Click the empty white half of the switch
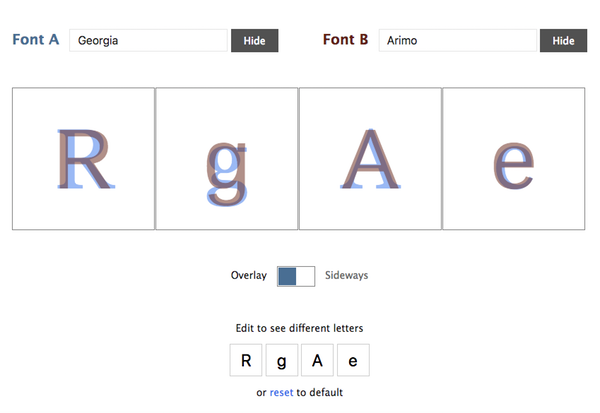 [305, 276]
